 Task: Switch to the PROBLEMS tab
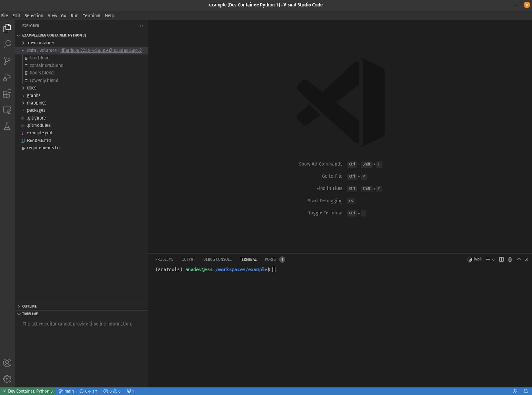click(x=164, y=259)
